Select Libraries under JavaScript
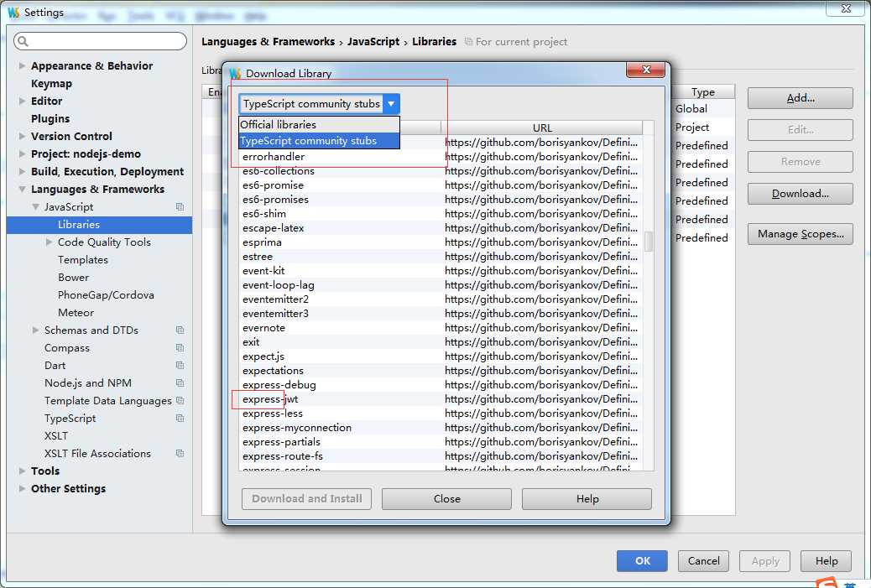Viewport: 871px width, 588px height. point(99,224)
